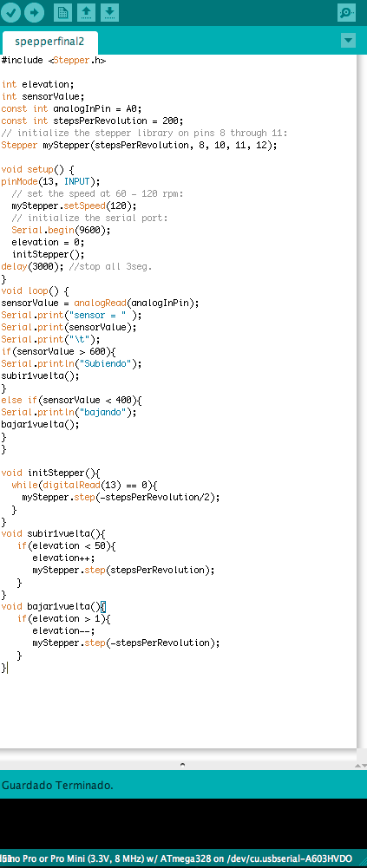Click the 'pinMode(13, INPUT);' line

point(51,182)
